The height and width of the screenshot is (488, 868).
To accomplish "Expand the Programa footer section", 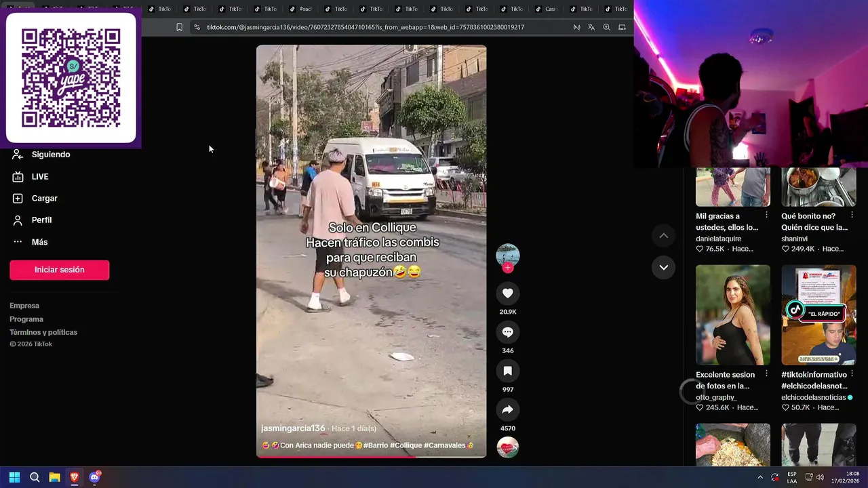I will (26, 319).
